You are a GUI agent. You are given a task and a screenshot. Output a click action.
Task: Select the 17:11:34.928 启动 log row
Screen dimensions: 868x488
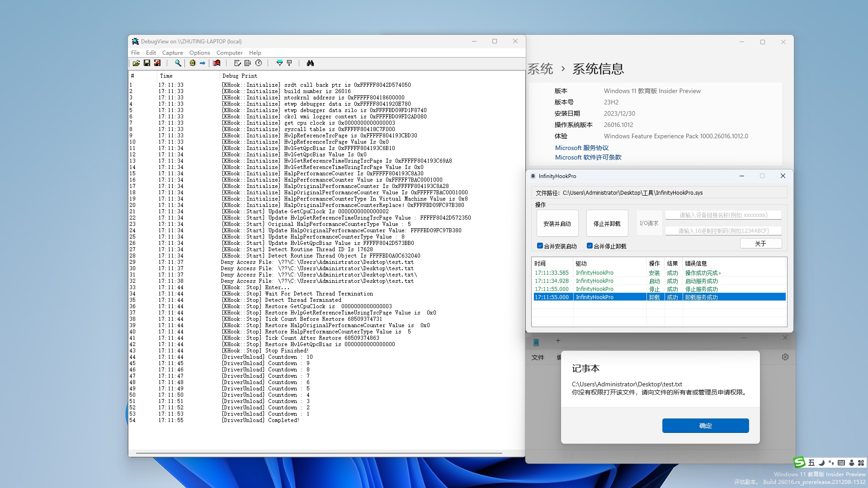[659, 281]
